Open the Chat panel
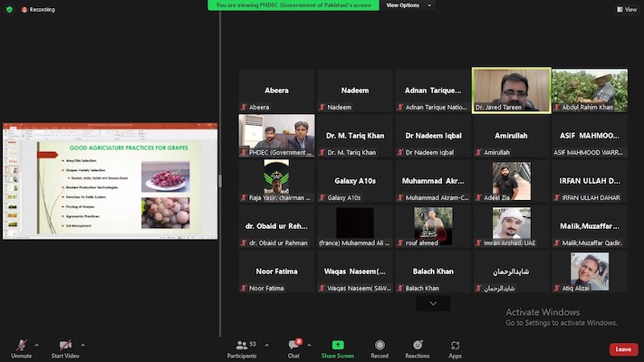The image size is (644, 362). (x=293, y=347)
